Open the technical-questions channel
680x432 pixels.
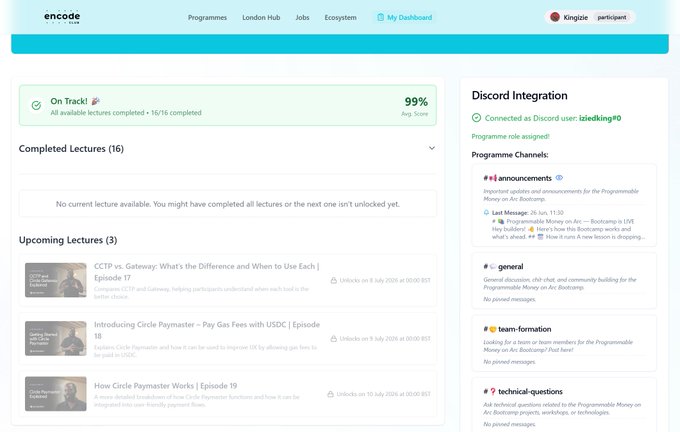pyautogui.click(x=530, y=392)
